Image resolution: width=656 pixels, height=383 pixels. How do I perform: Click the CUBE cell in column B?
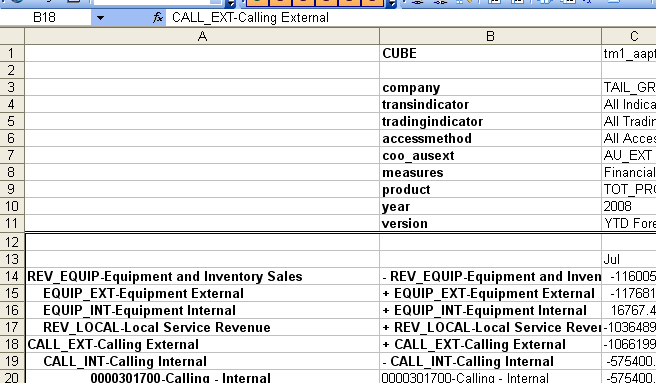click(x=490, y=53)
